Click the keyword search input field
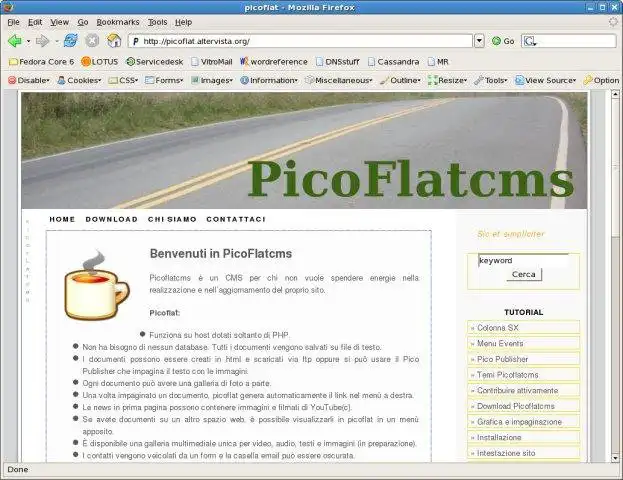The height and width of the screenshot is (480, 623). click(523, 260)
